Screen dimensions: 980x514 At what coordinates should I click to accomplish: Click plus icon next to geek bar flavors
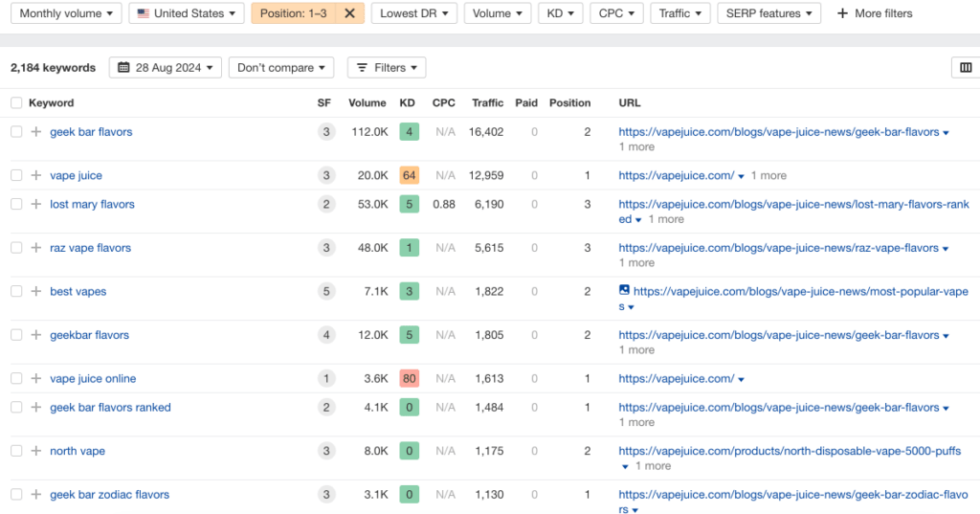pos(36,132)
